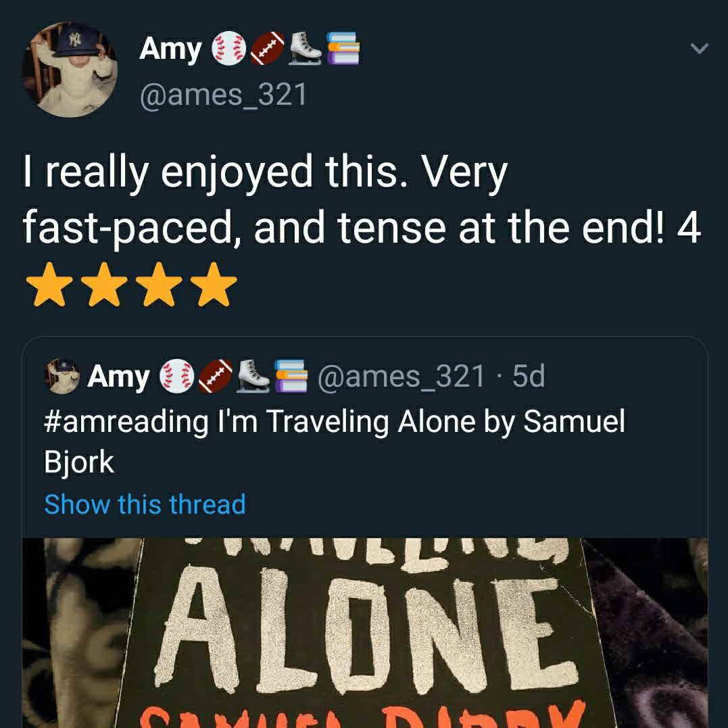Click the 5d timestamp on quoted tweet
Viewport: 728px width, 728px height.
(x=529, y=377)
